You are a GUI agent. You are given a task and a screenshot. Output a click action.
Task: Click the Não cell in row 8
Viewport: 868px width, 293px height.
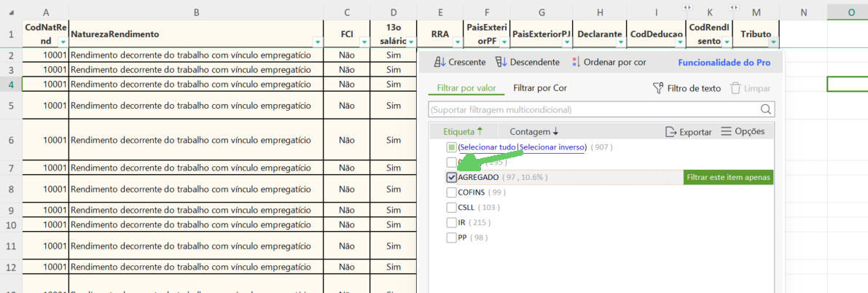pos(347,189)
